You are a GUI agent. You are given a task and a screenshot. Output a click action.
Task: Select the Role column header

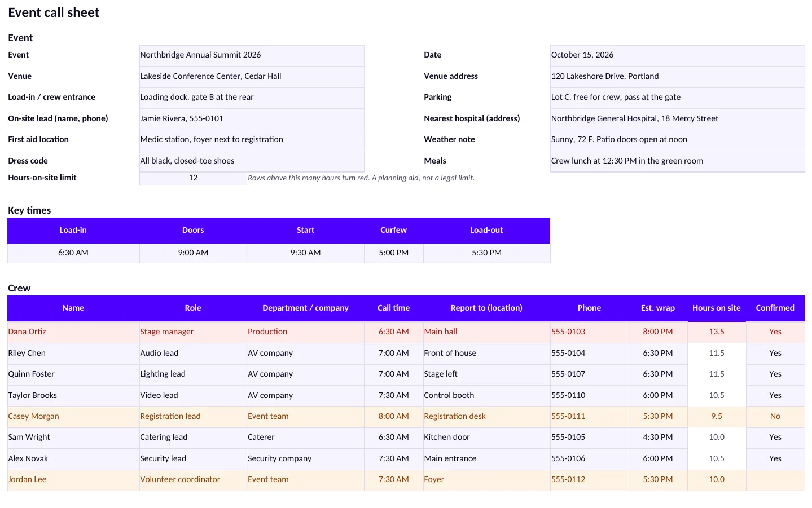pos(193,308)
